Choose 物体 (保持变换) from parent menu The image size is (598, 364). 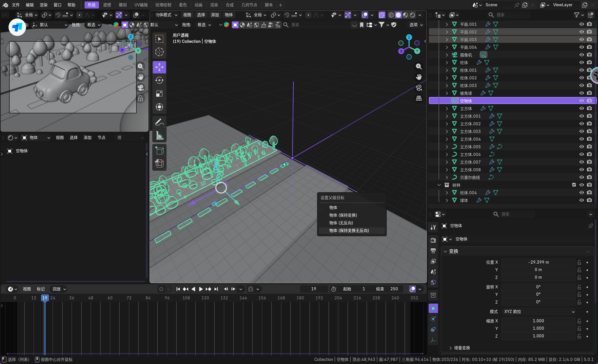click(343, 215)
